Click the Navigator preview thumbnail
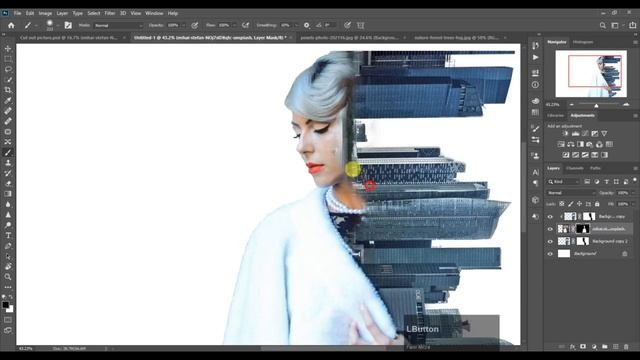 [591, 74]
